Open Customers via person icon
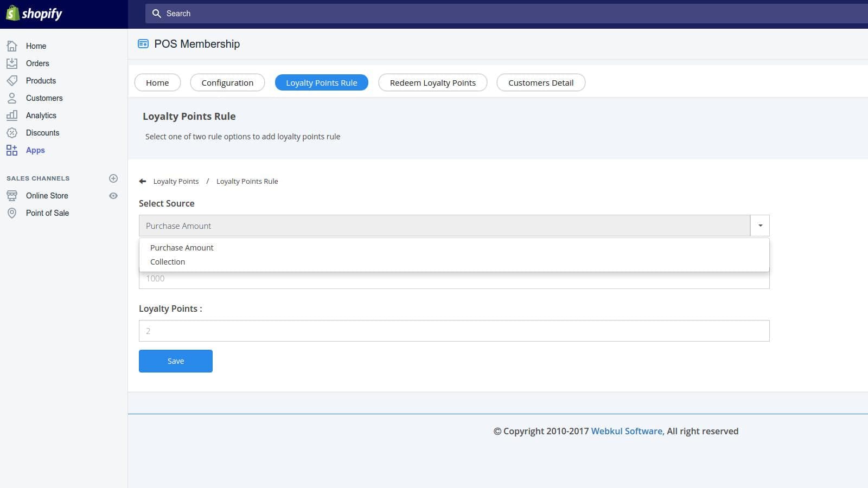The image size is (868, 488). tap(12, 98)
